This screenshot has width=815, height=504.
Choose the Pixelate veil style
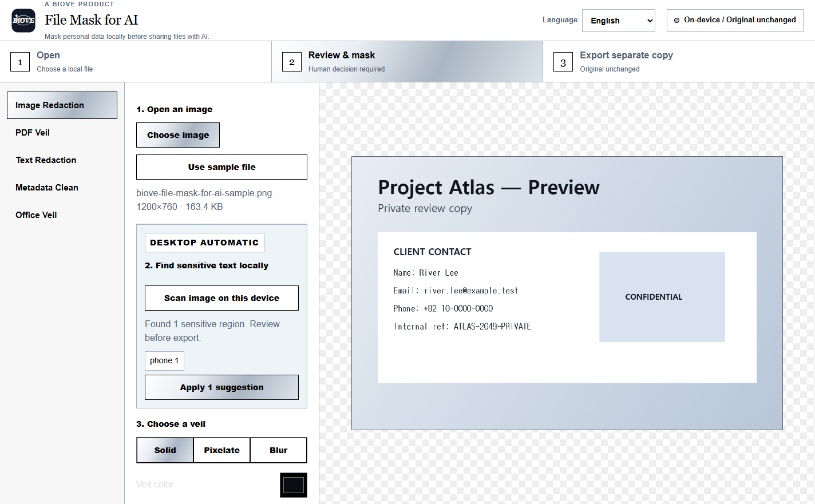221,450
